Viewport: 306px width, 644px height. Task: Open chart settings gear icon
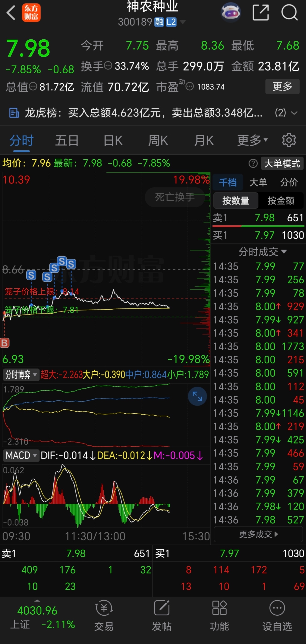click(289, 140)
